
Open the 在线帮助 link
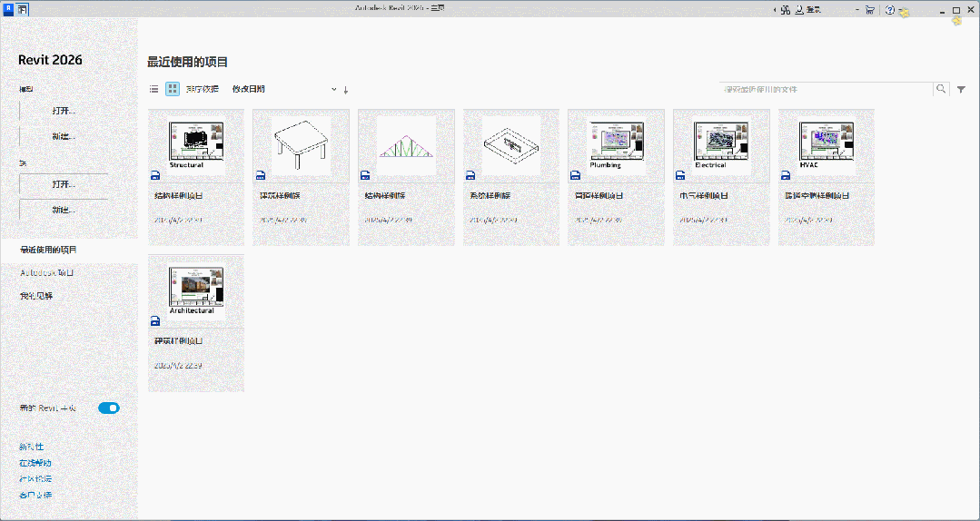click(35, 463)
